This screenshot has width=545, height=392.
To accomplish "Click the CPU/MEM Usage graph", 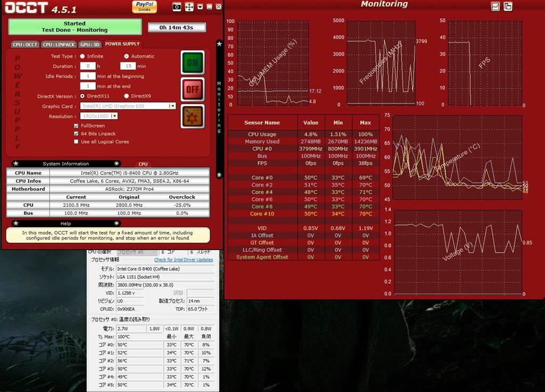I will (x=273, y=63).
